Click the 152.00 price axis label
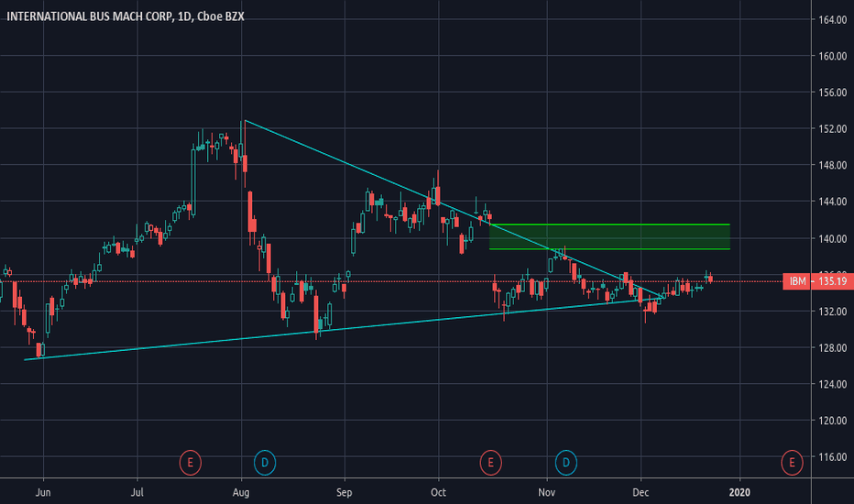Image resolution: width=854 pixels, height=504 pixels. click(833, 129)
